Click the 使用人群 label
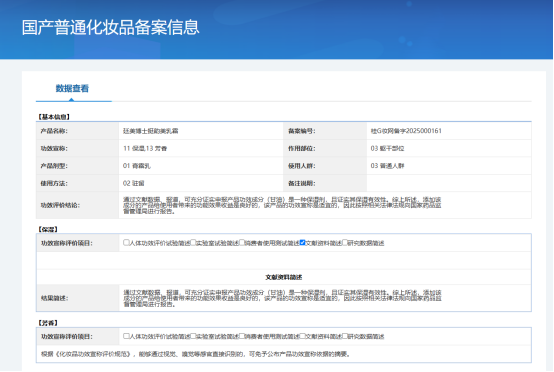554x372 pixels. (x=302, y=166)
